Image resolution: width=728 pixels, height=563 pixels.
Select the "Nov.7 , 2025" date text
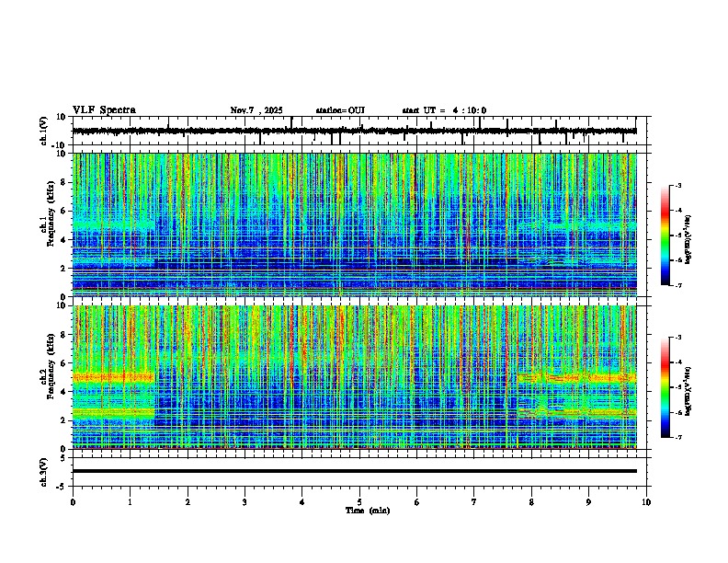pyautogui.click(x=256, y=110)
